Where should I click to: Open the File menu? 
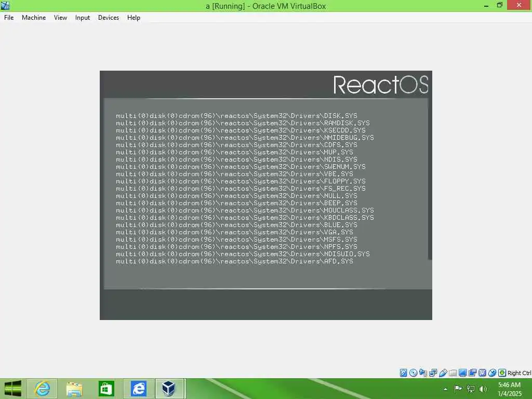coord(9,18)
